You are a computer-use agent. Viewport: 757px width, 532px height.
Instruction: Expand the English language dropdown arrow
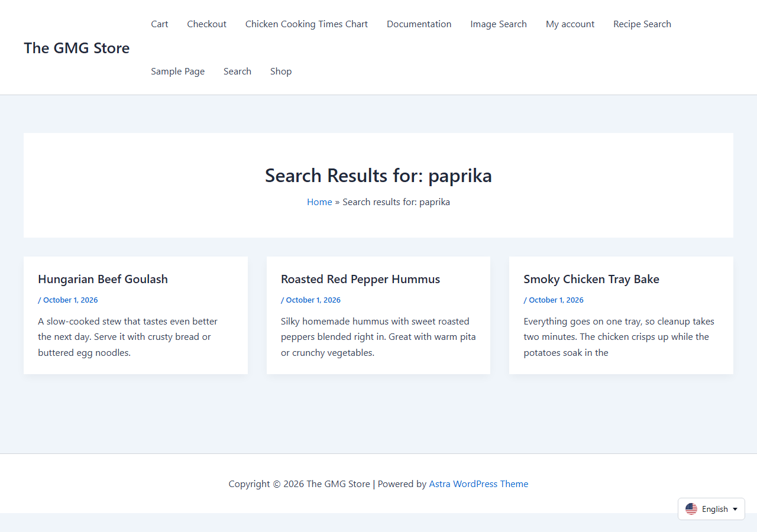[735, 509]
